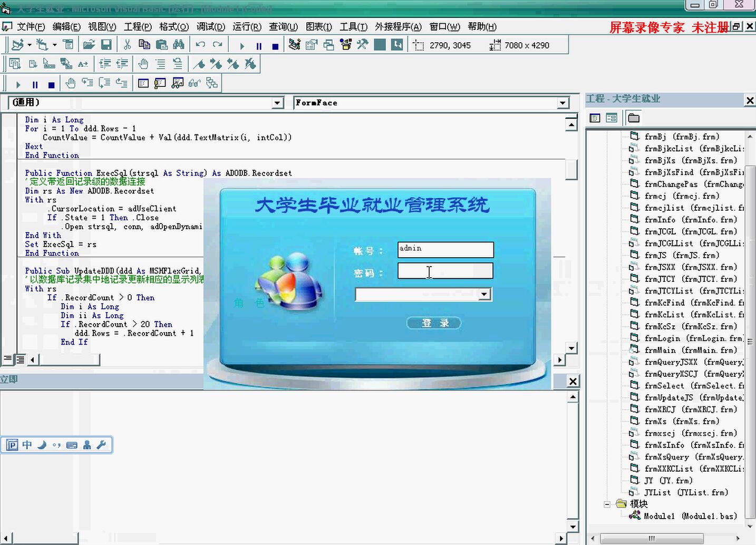Image resolution: width=756 pixels, height=545 pixels.
Task: Click the Find binoculars icon
Action: click(179, 45)
